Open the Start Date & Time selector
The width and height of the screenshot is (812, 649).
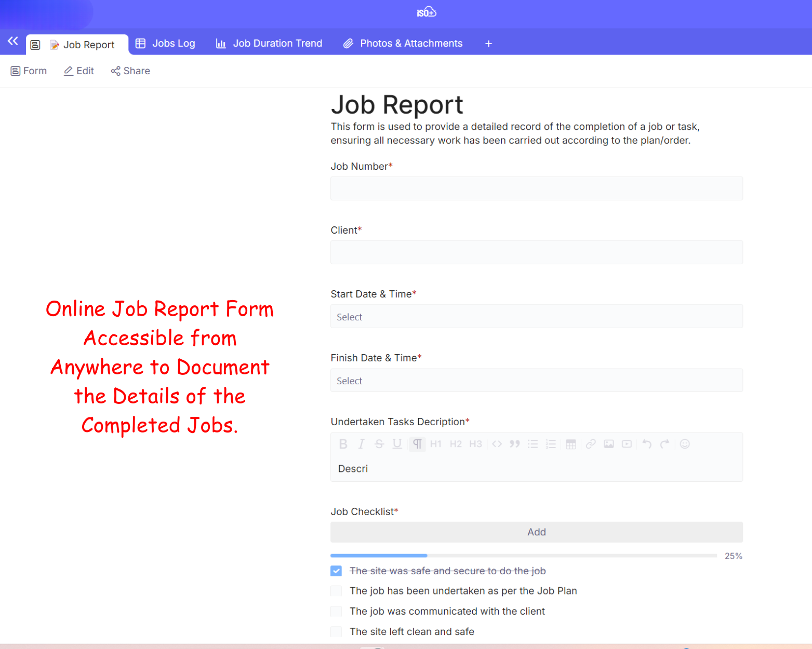pos(536,317)
